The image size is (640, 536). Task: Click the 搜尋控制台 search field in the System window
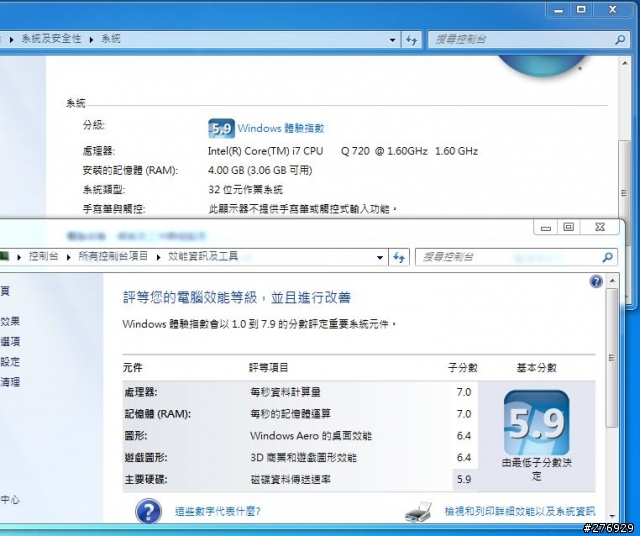[x=522, y=40]
